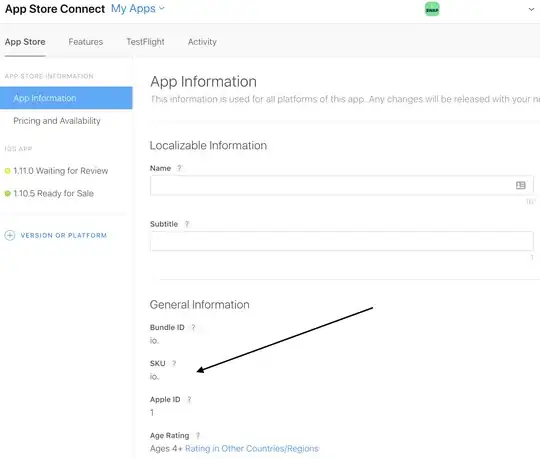This screenshot has width=540, height=459.
Task: Open the account menu chevron at top right
Action: tap(531, 9)
